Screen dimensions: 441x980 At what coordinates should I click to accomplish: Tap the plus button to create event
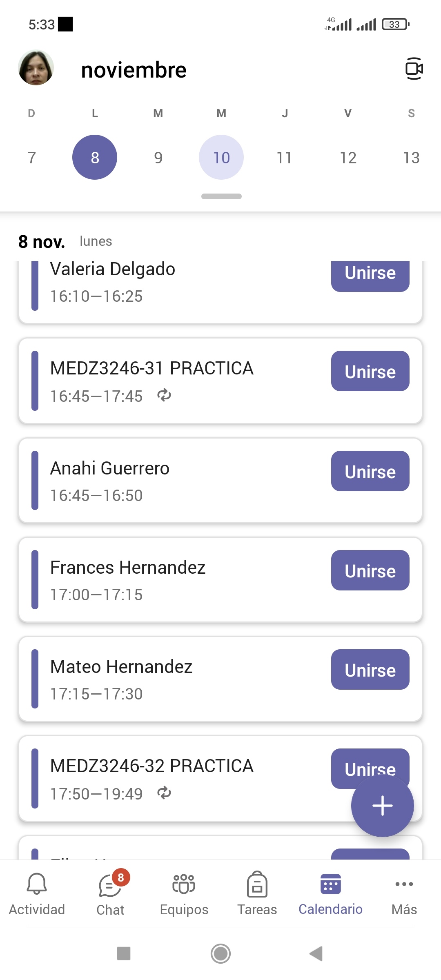382,806
